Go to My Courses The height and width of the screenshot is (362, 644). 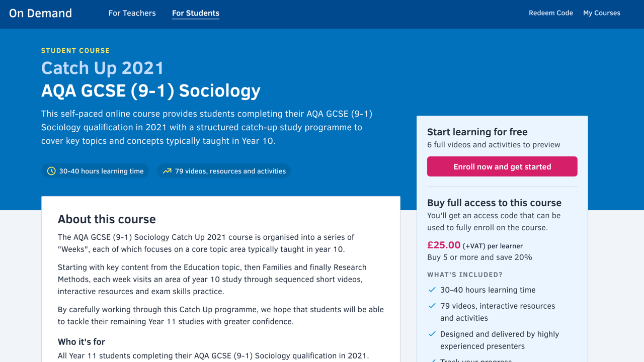[602, 13]
